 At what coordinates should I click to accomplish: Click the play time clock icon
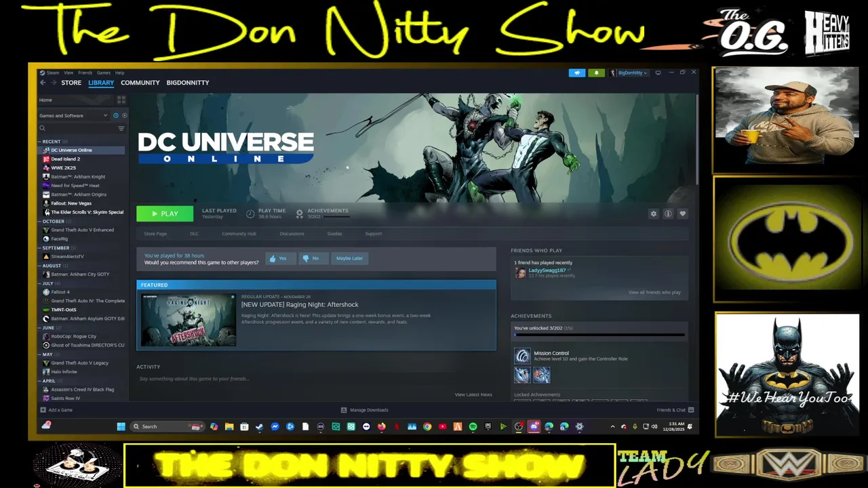click(250, 213)
